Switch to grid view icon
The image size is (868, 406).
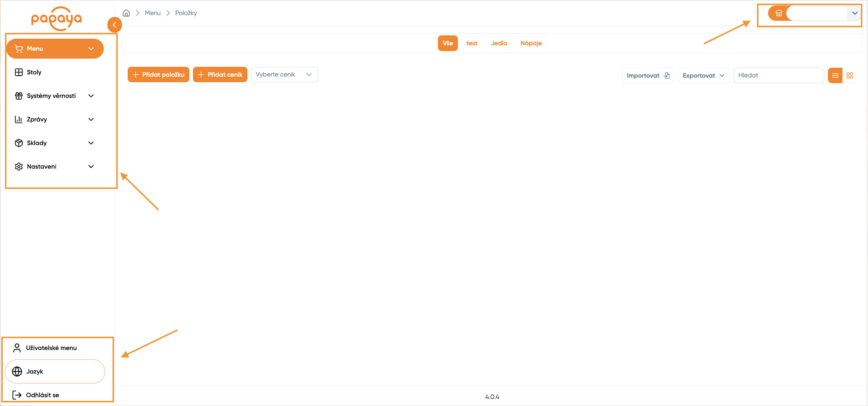coord(850,76)
